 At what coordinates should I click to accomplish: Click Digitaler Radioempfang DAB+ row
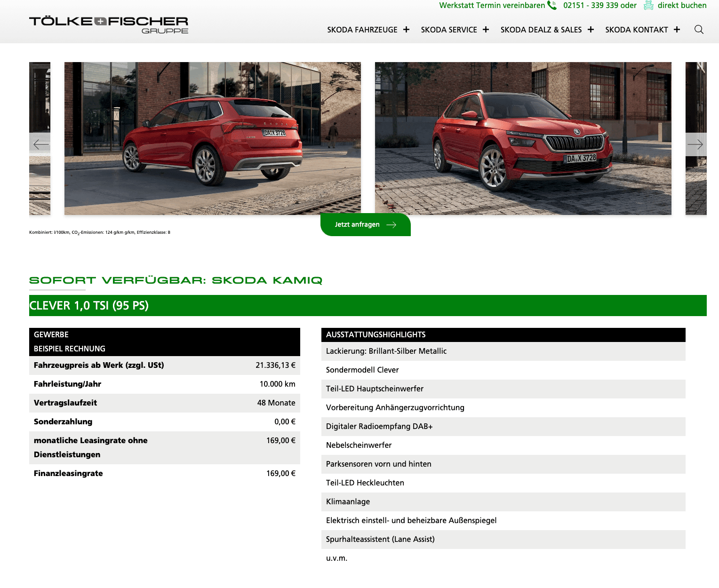tap(503, 427)
